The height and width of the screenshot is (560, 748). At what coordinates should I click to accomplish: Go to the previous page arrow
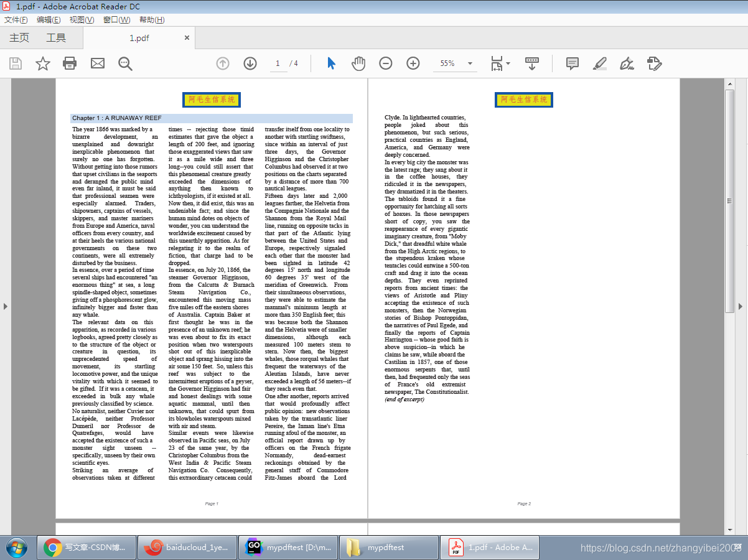(223, 63)
